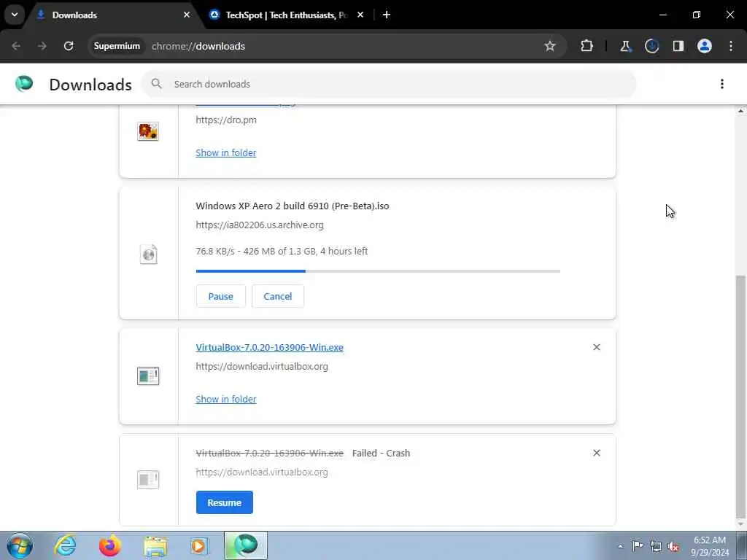Bookmark this page with the star icon
Viewport: 747px width, 560px height.
[550, 46]
